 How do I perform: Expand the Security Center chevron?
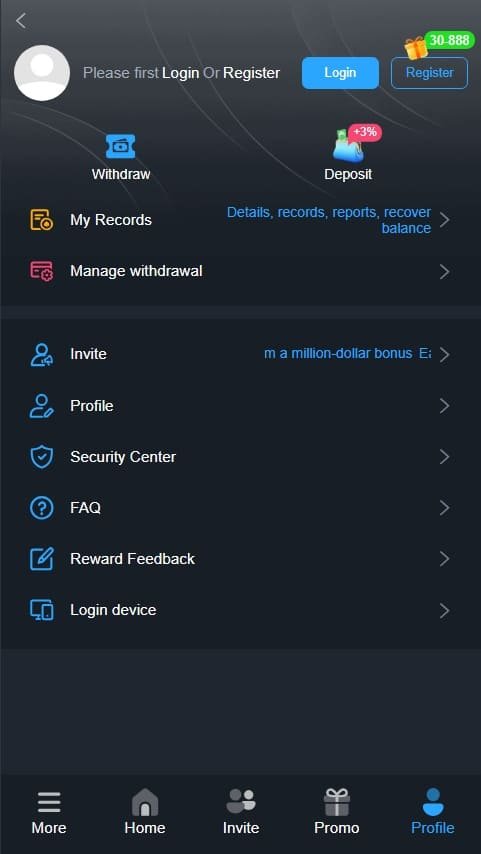point(445,457)
